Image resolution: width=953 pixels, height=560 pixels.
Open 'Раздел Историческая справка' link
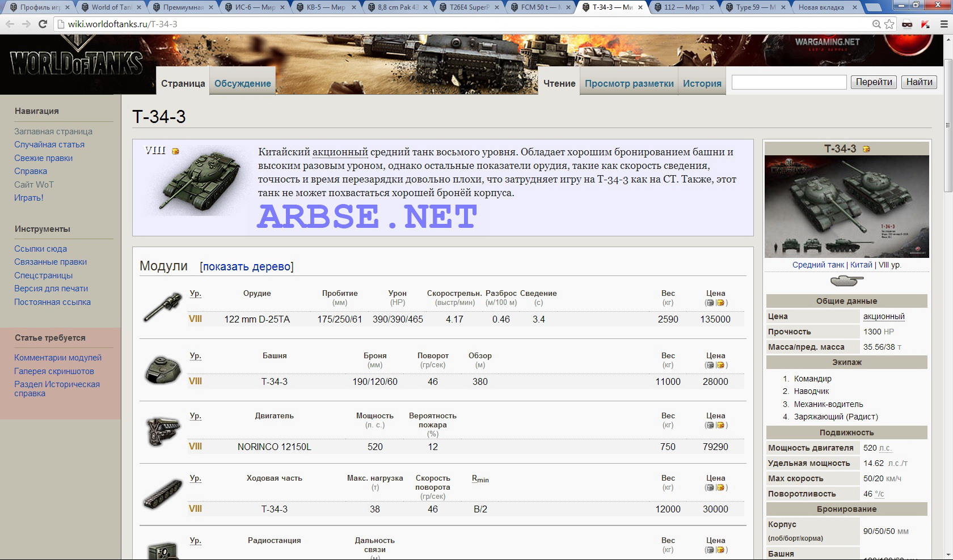click(x=57, y=389)
